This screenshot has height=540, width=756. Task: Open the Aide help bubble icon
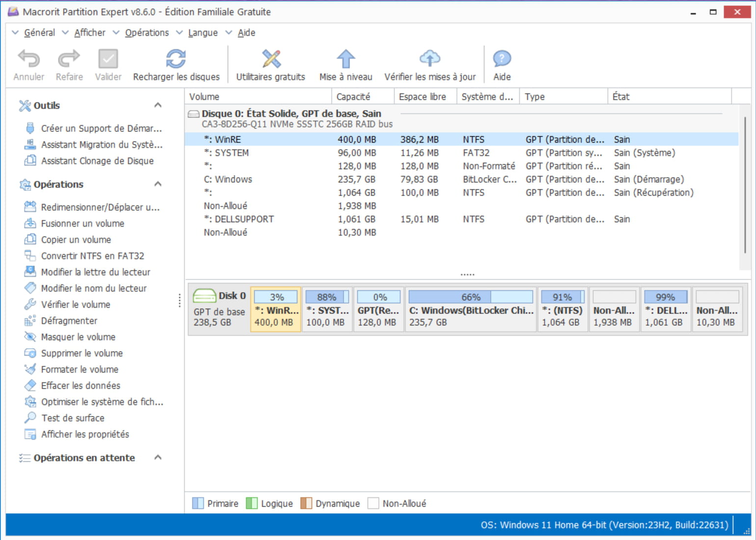502,59
